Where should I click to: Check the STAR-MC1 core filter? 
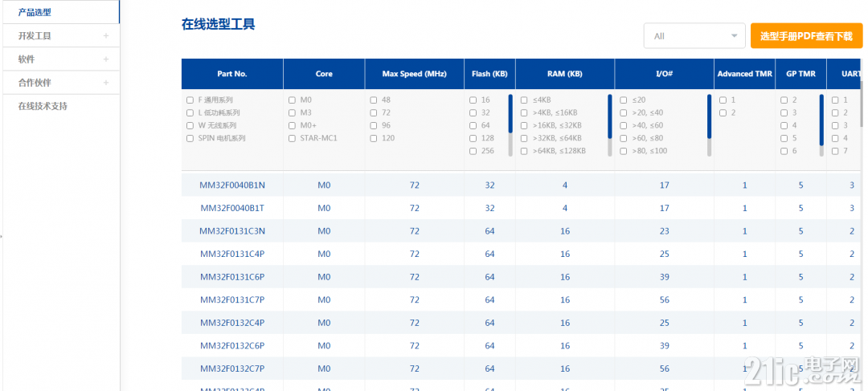tap(293, 138)
